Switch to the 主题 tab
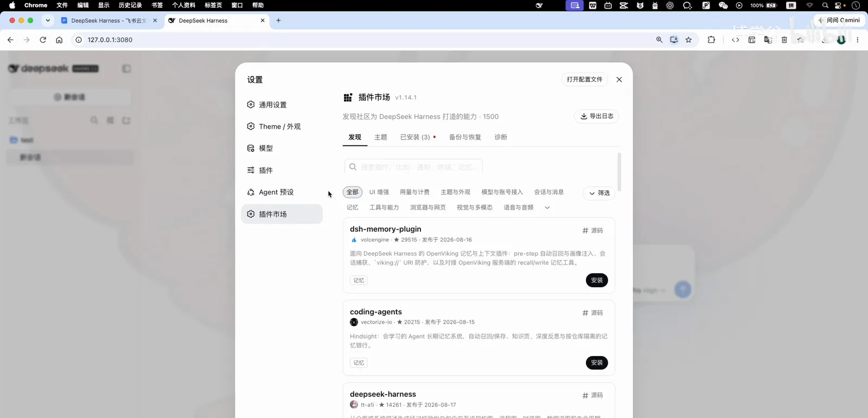 coord(381,137)
